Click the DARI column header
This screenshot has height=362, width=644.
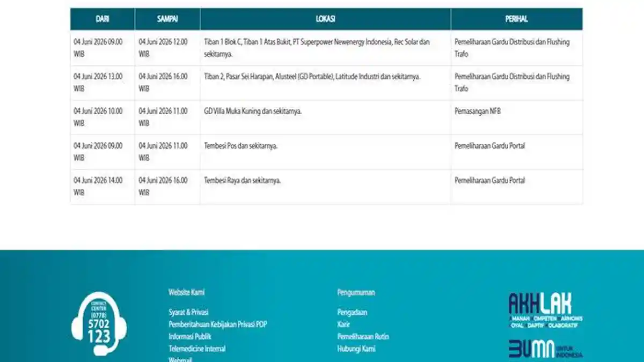(x=103, y=19)
